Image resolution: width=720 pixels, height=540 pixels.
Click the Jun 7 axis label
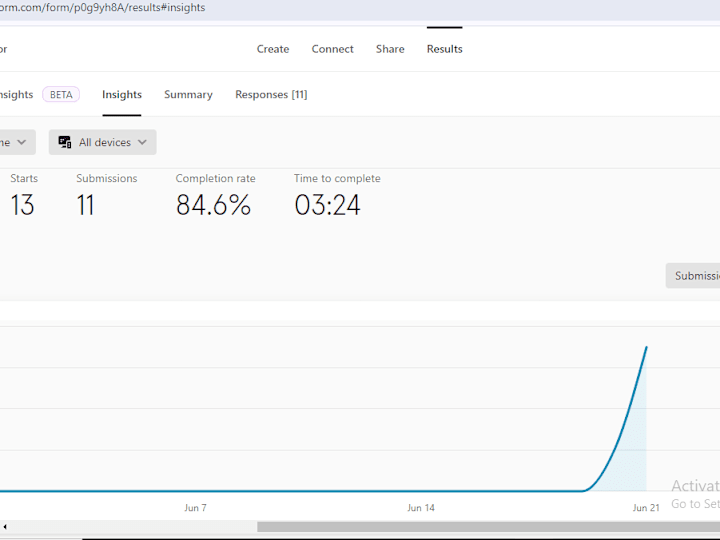[195, 508]
